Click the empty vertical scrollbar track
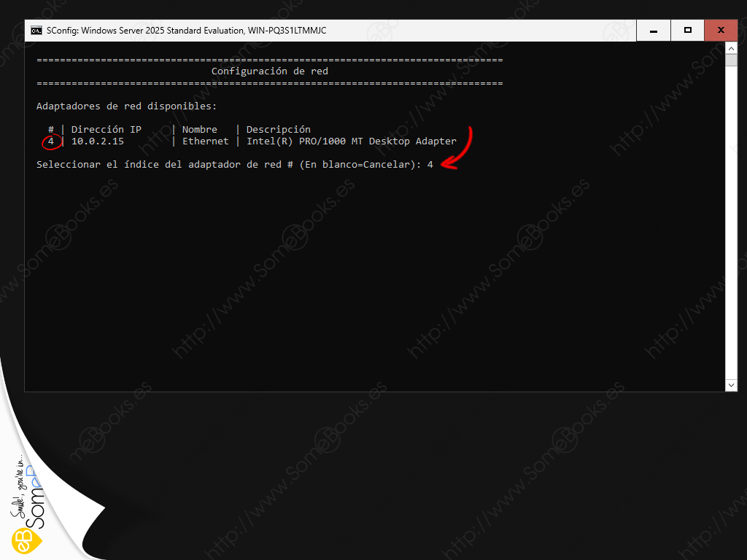747x560 pixels. tap(731, 219)
